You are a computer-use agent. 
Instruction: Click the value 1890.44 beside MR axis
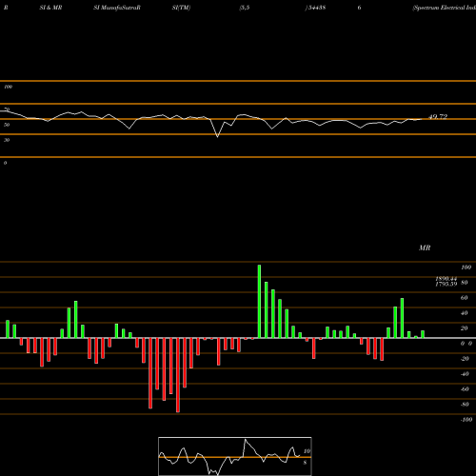(446, 279)
